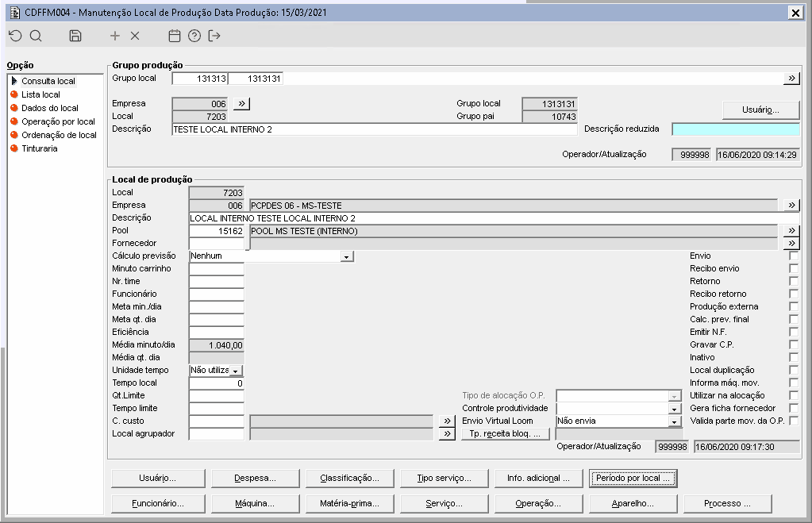The height and width of the screenshot is (523, 812).
Task: Click the Despesa... button
Action: pos(256,478)
